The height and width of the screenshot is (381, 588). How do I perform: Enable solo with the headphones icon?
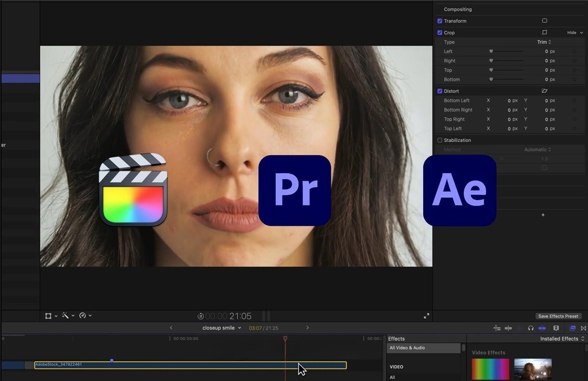click(x=531, y=328)
